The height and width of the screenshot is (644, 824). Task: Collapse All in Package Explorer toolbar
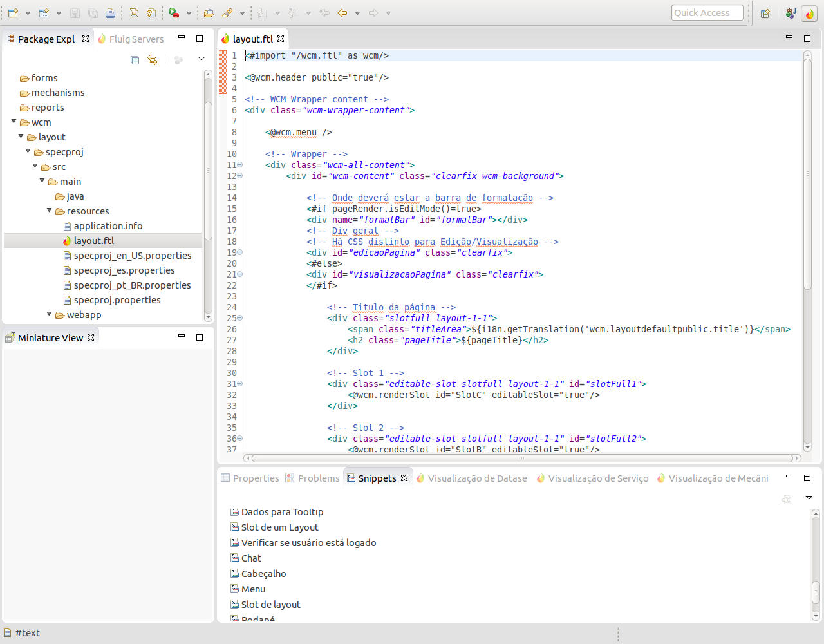coord(135,60)
